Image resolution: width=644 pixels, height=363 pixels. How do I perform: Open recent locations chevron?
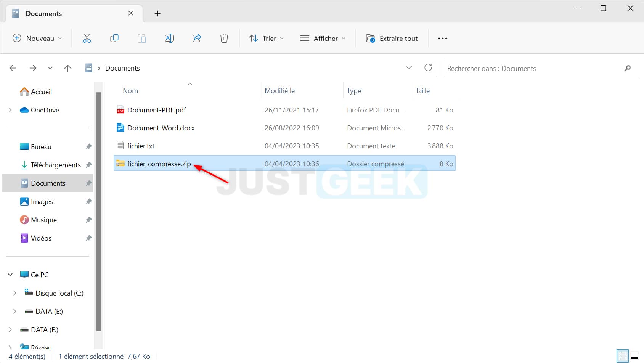click(x=50, y=68)
